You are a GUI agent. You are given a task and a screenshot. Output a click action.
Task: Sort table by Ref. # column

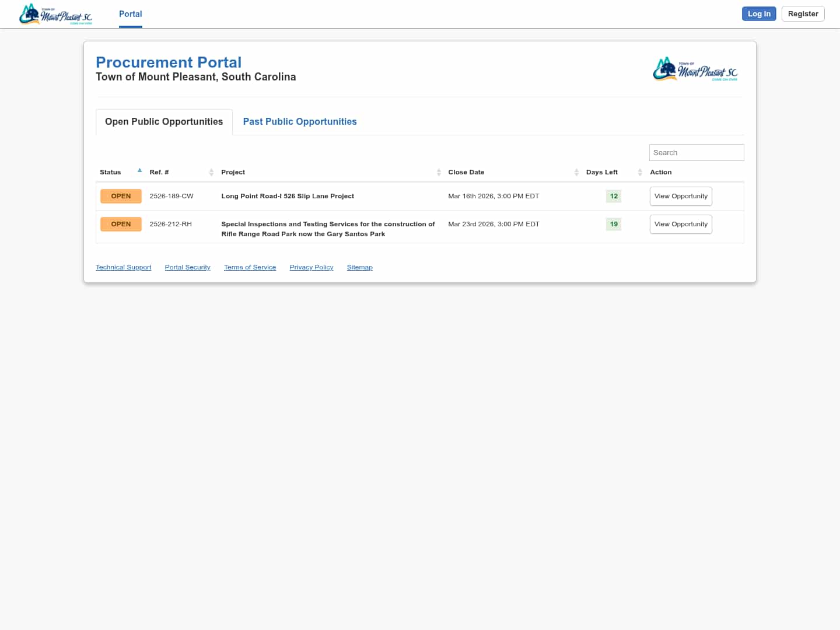[159, 172]
